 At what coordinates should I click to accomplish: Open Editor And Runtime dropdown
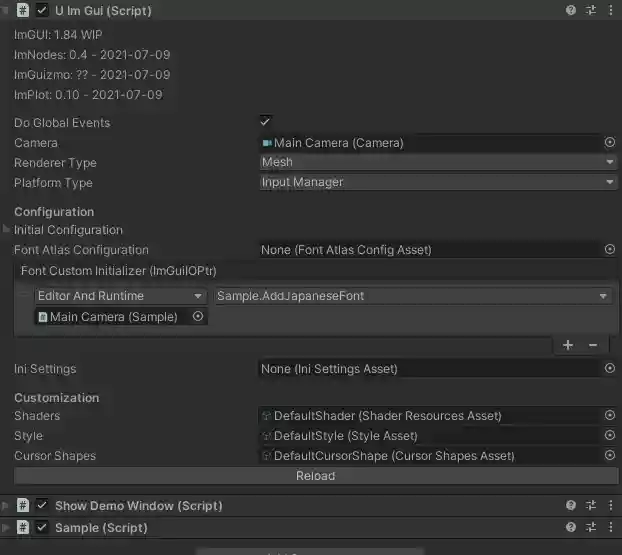pyautogui.click(x=121, y=296)
